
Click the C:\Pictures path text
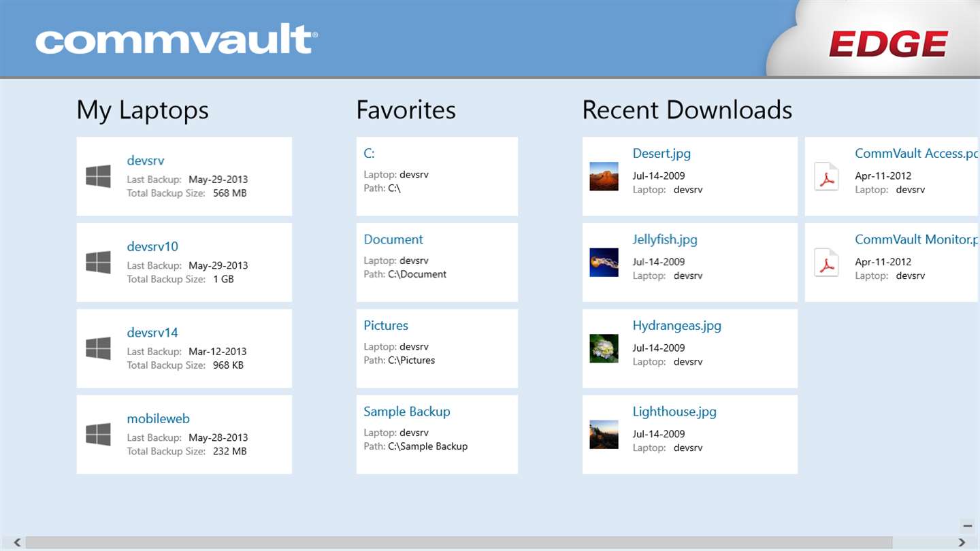411,361
